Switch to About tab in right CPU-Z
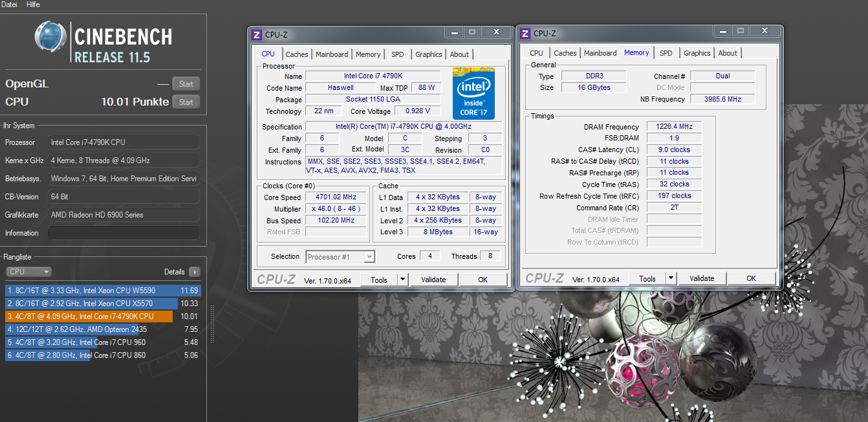 click(728, 53)
